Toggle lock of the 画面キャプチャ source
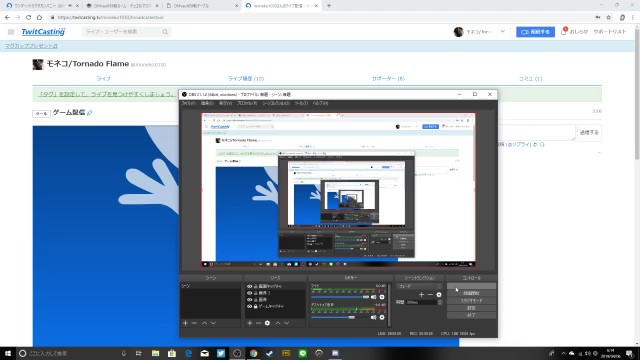The width and height of the screenshot is (640, 360). point(256,287)
